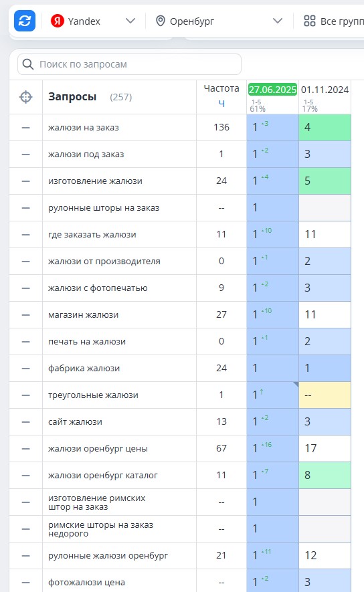Screen dimensions: 364x592
Task: Click the dash icon beside жалюзи на заказ
Action: [25, 128]
